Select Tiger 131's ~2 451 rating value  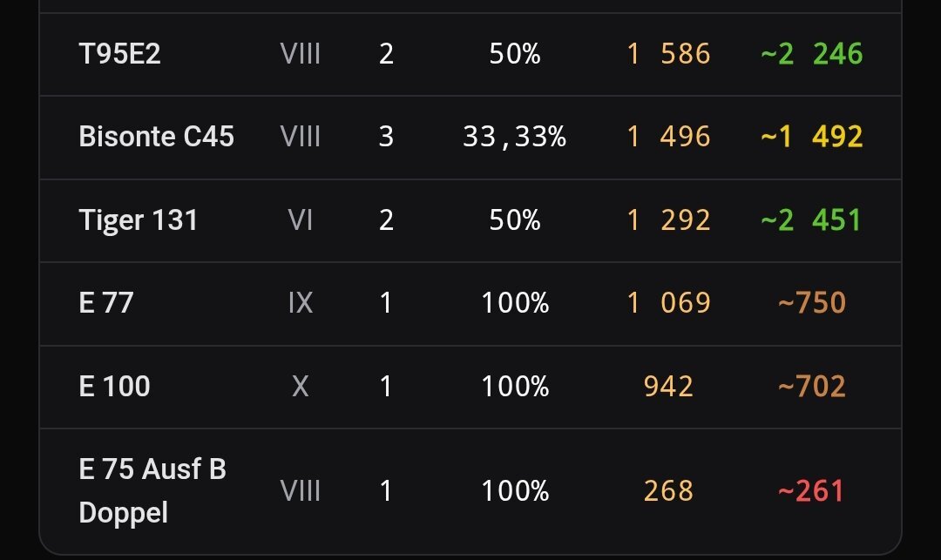(811, 220)
